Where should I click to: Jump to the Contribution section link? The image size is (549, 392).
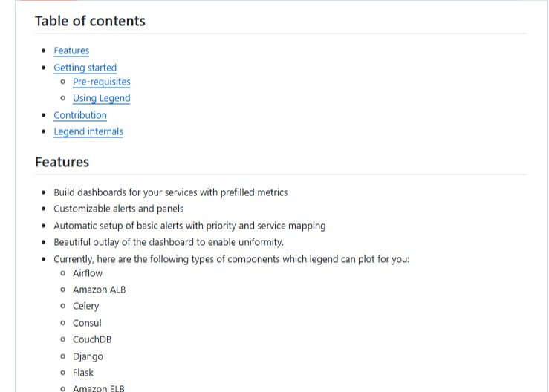click(x=80, y=115)
